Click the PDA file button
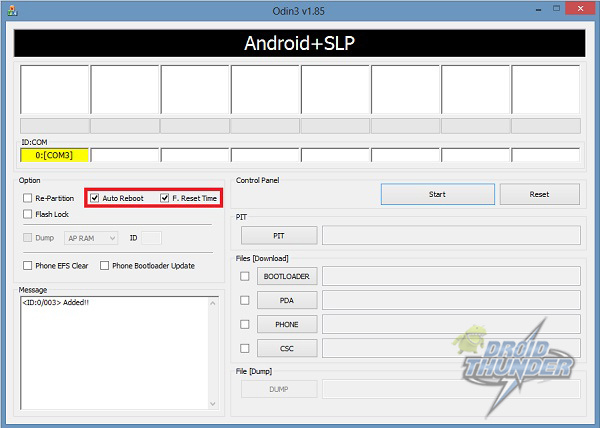The height and width of the screenshot is (428, 600). click(x=287, y=300)
